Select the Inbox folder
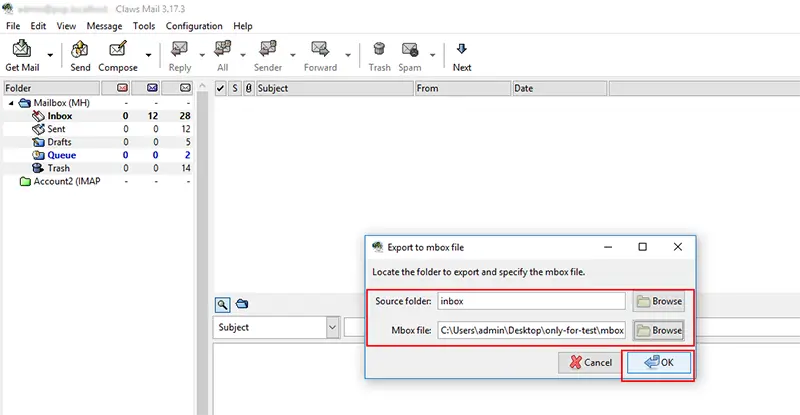This screenshot has height=415, width=800. point(60,116)
